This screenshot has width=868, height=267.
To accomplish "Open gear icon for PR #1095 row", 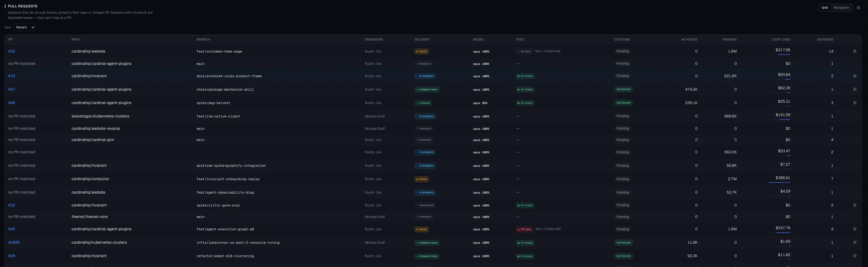I will pos(855,242).
